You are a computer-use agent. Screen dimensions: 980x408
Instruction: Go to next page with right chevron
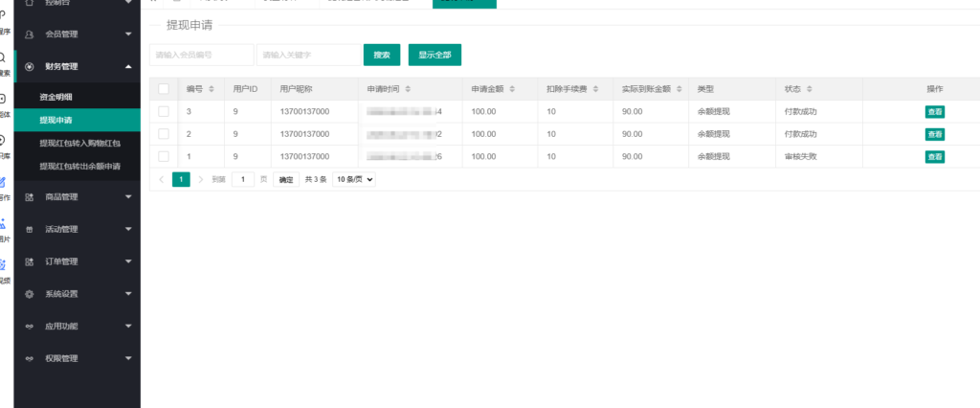click(201, 180)
